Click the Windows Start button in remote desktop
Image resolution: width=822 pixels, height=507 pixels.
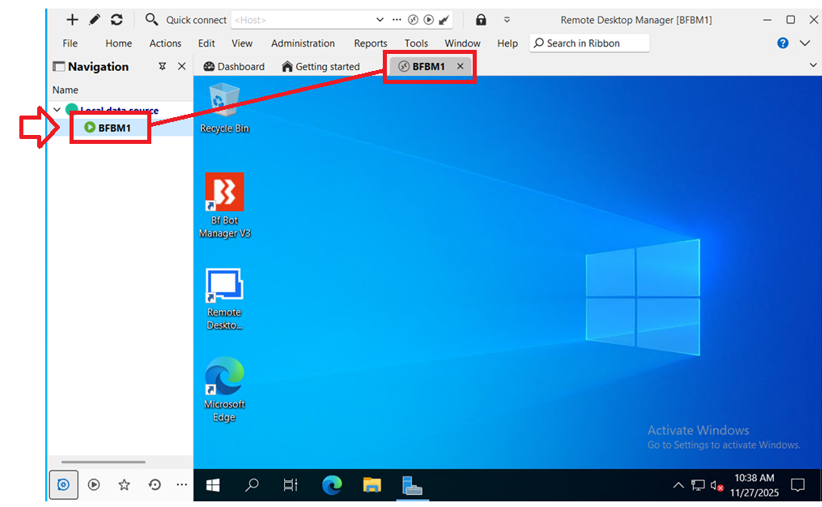click(212, 485)
